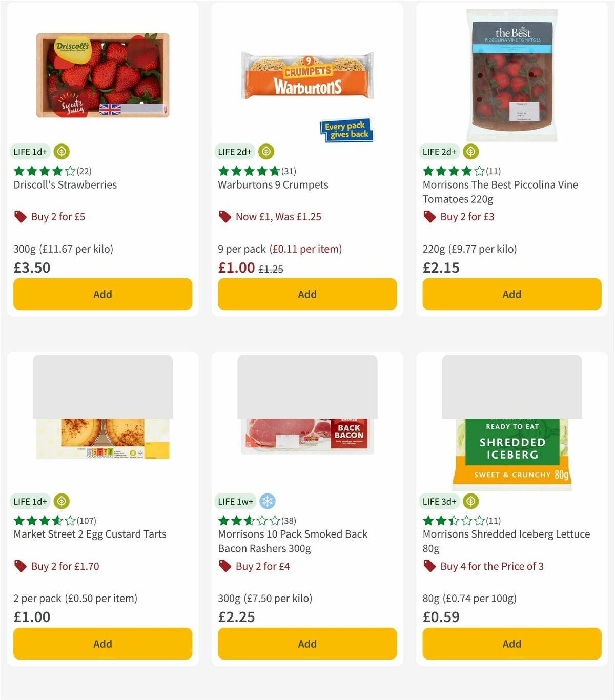Add Warburtons 9 Crumpets to the basket
This screenshot has height=700, width=615.
pyautogui.click(x=307, y=294)
